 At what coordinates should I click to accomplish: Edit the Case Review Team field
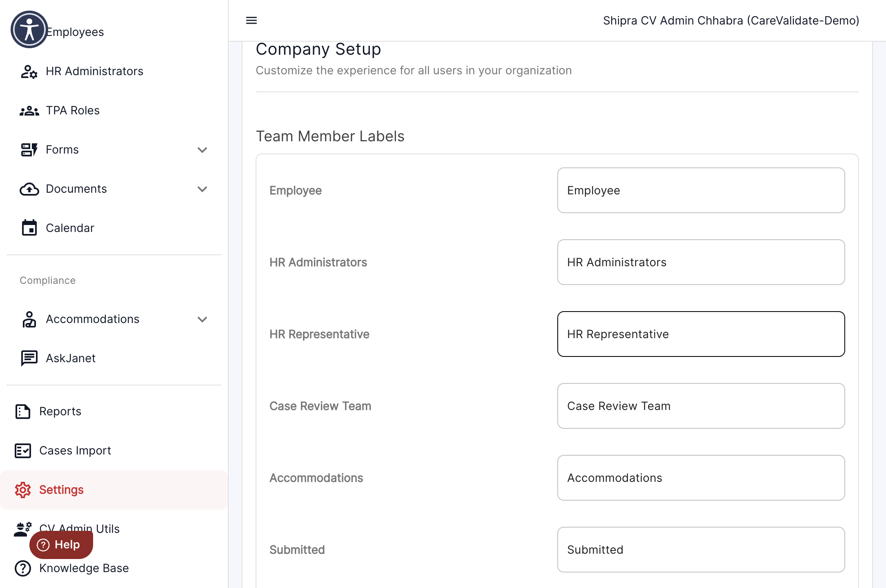pyautogui.click(x=701, y=406)
